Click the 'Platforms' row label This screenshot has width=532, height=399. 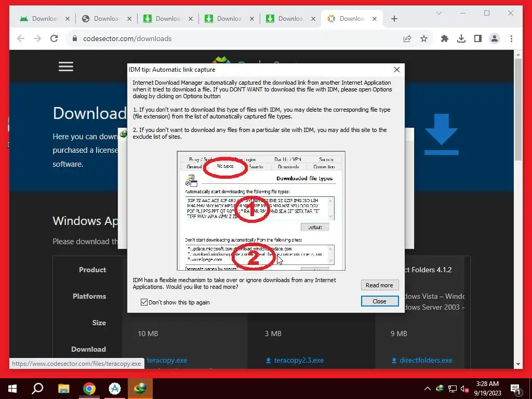(x=89, y=296)
